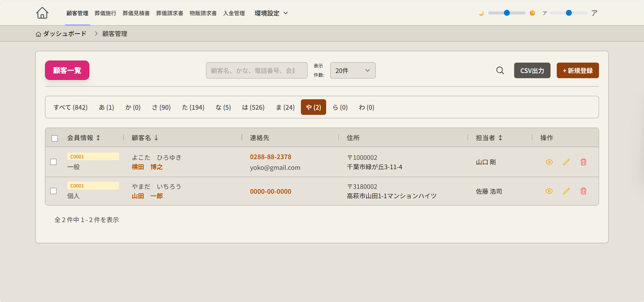644x302 pixels.
Task: Expand the 環境設定 menu
Action: pos(271,13)
